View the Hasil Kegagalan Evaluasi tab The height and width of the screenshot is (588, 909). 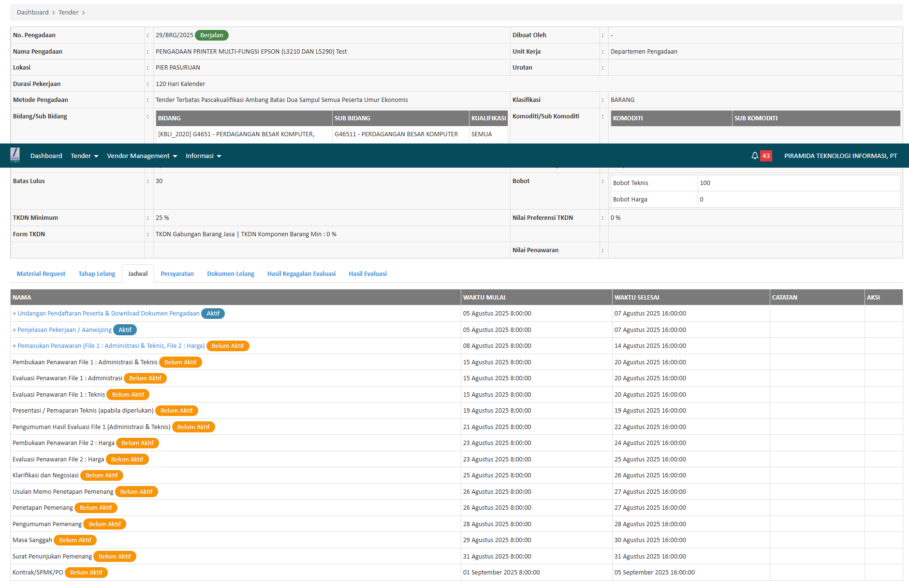301,273
